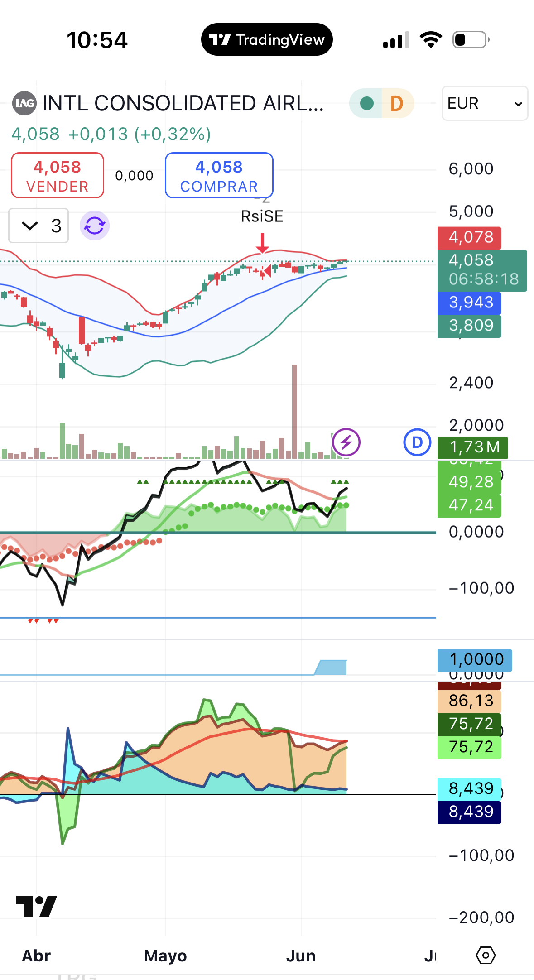Tap the green 47,24 indicator value label
The width and height of the screenshot is (534, 980).
470,506
